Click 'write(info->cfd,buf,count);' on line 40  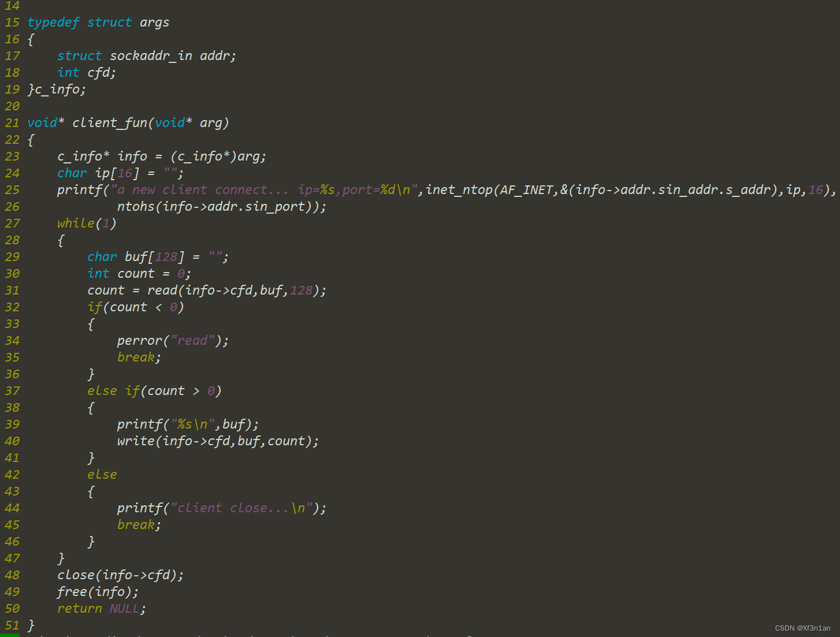pyautogui.click(x=218, y=441)
